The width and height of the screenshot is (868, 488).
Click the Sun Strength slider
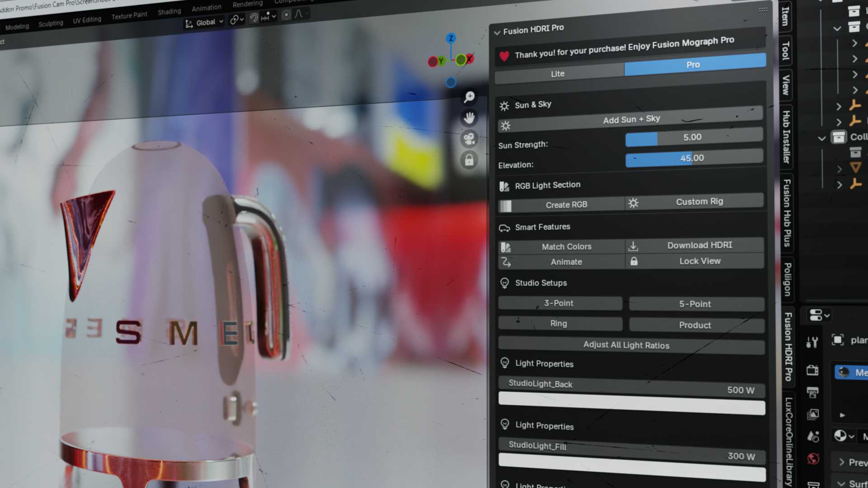point(693,137)
